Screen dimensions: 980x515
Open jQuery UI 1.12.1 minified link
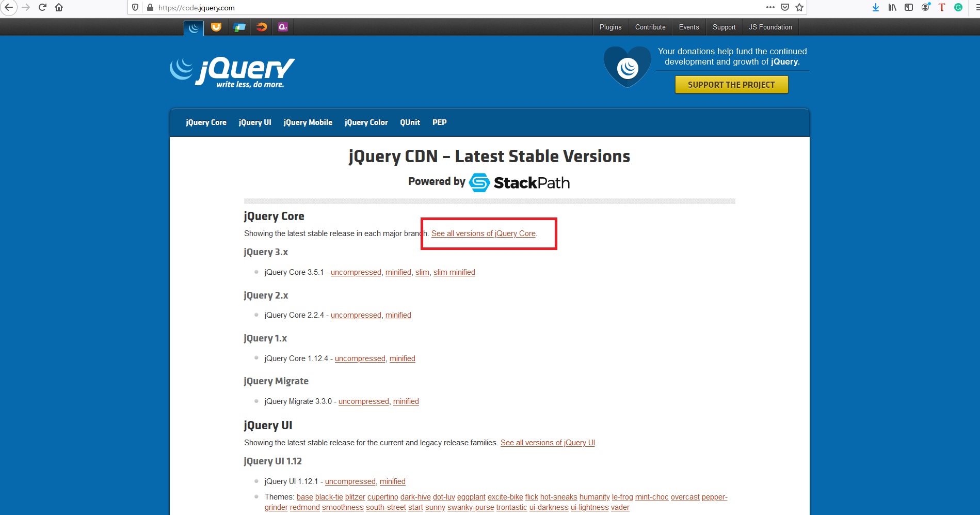(x=393, y=481)
